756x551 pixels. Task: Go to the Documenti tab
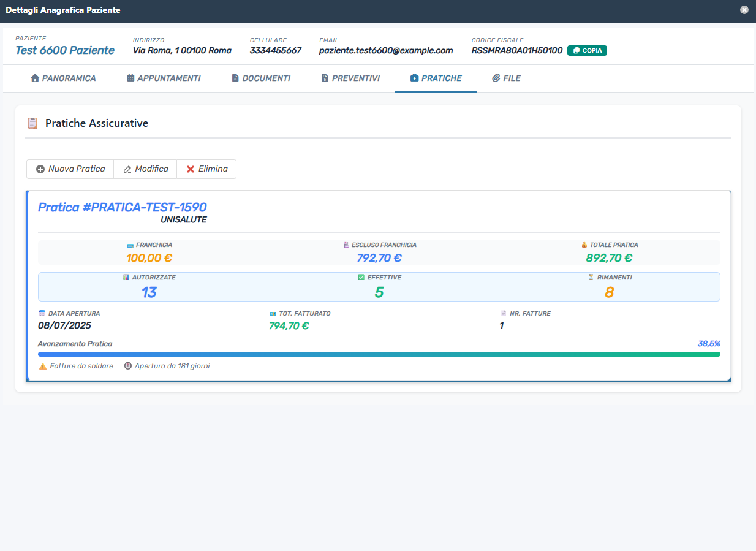pos(261,78)
